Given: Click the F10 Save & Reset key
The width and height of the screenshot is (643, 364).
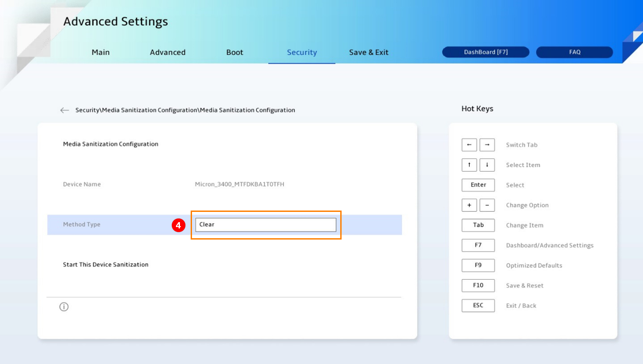Looking at the screenshot, I should point(478,285).
